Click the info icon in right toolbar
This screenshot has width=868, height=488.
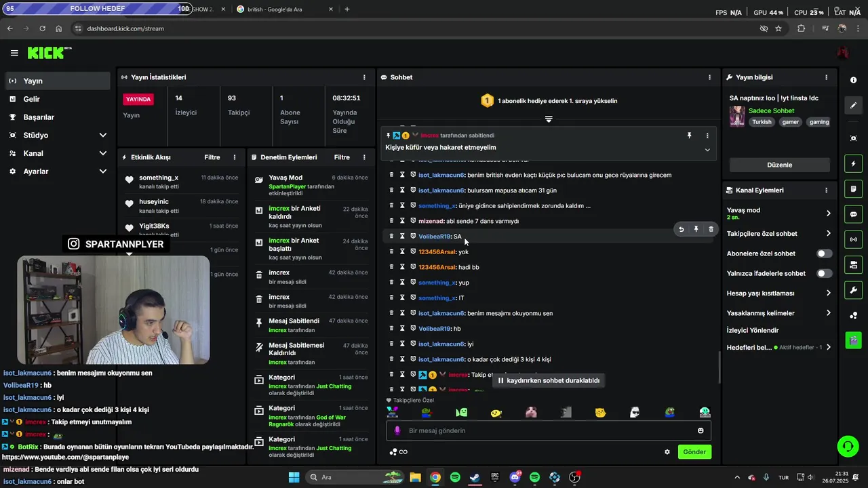[x=853, y=80]
